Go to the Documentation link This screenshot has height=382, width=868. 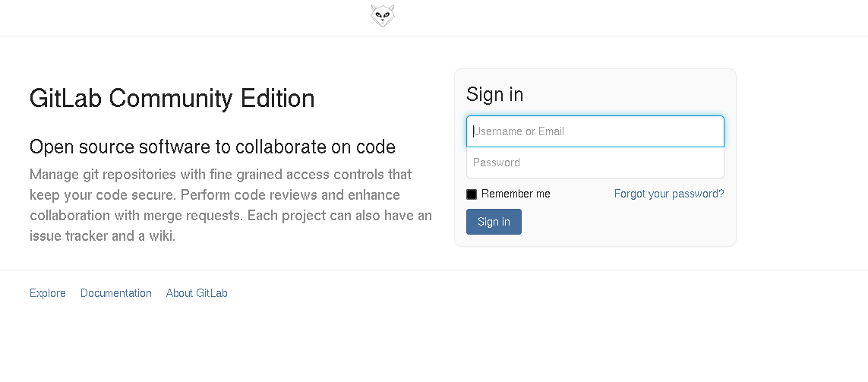tap(116, 293)
